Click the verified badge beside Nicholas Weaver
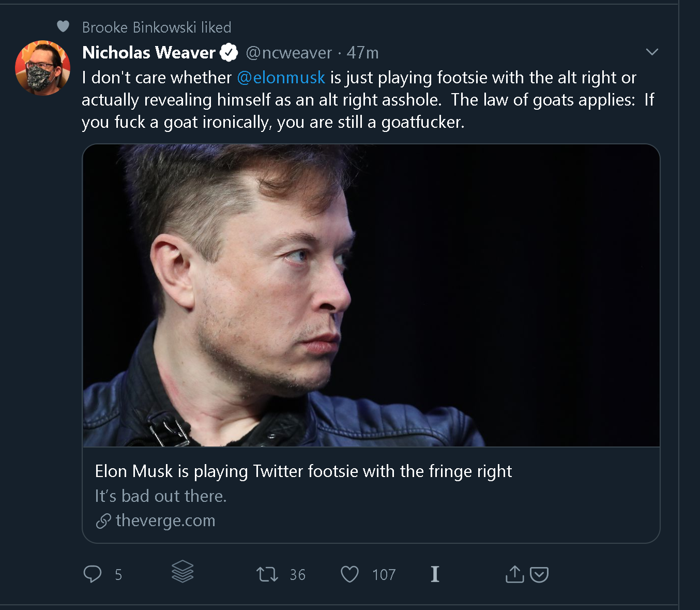Image resolution: width=700 pixels, height=610 pixels. [229, 52]
